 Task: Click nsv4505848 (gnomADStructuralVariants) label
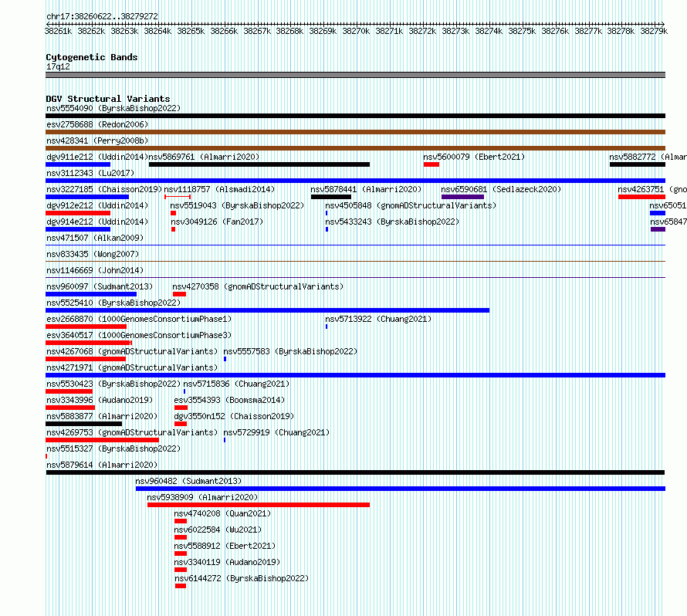tap(411, 205)
